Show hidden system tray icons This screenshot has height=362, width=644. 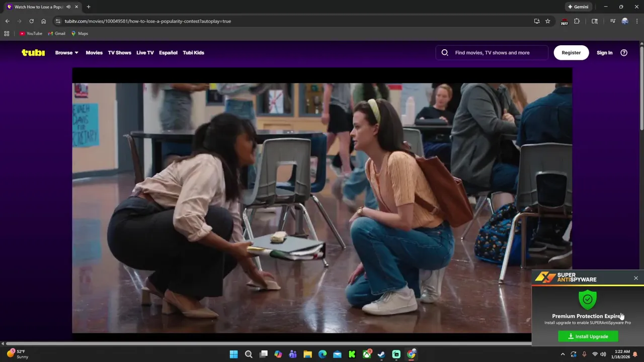pos(562,354)
